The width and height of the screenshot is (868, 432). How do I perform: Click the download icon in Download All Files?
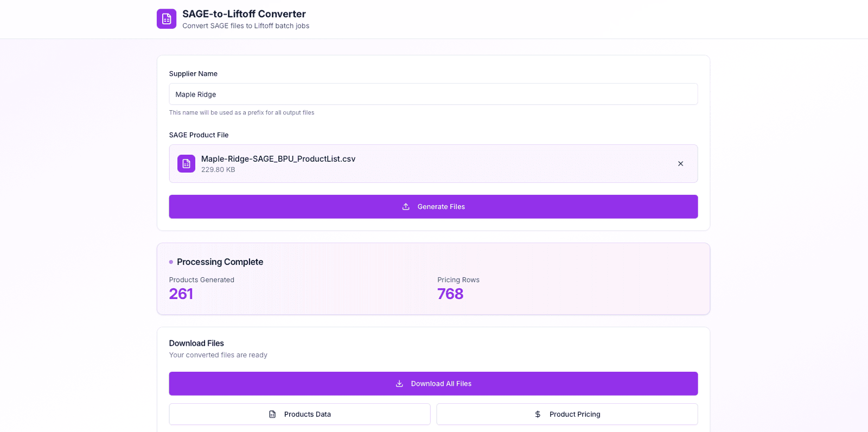coord(399,383)
